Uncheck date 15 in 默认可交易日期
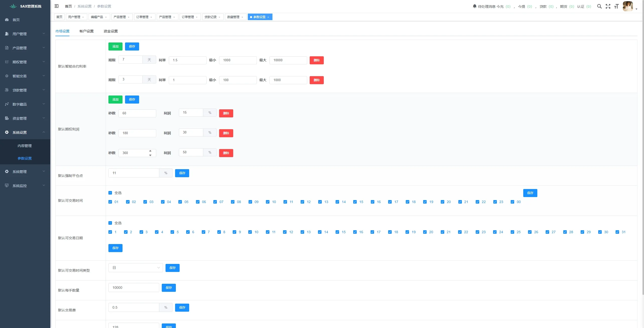 click(x=337, y=232)
